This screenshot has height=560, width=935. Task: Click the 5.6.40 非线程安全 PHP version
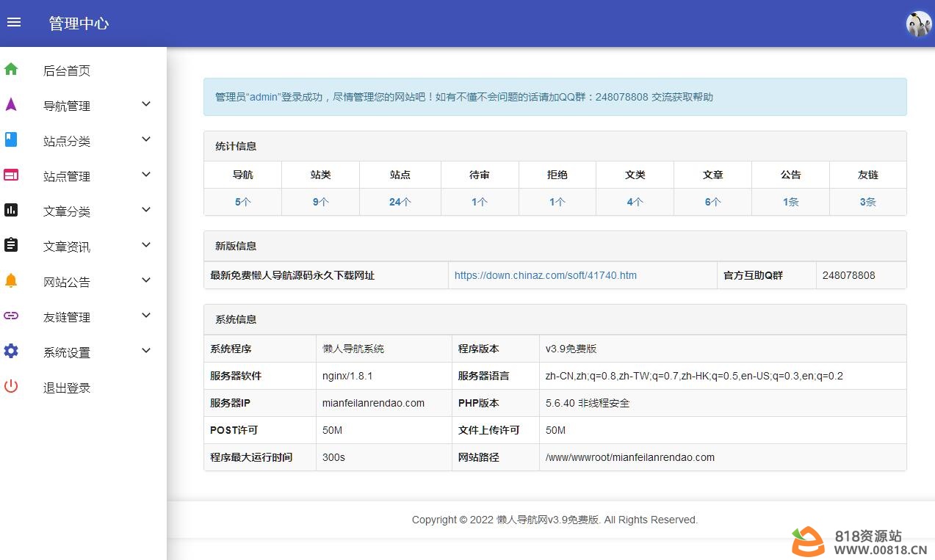[x=587, y=403]
